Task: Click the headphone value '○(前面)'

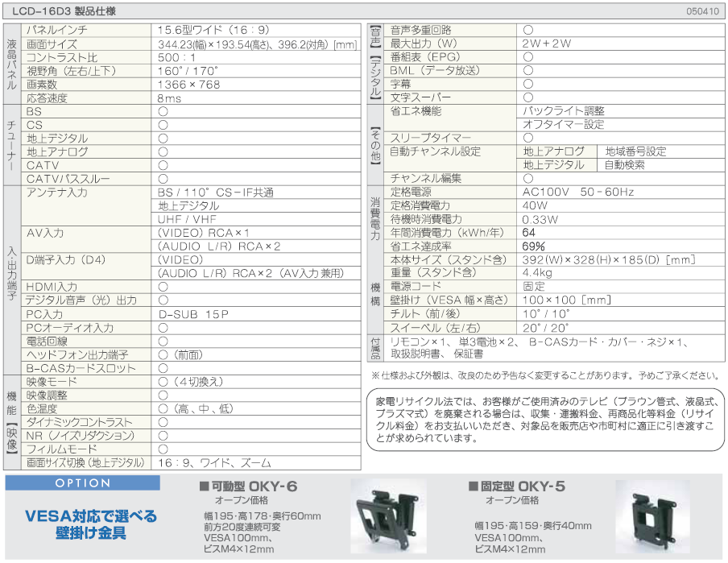Action: coord(180,355)
